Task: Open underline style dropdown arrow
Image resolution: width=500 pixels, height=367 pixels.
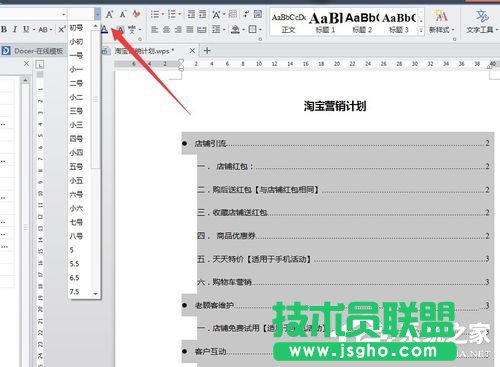Action: pyautogui.click(x=34, y=30)
